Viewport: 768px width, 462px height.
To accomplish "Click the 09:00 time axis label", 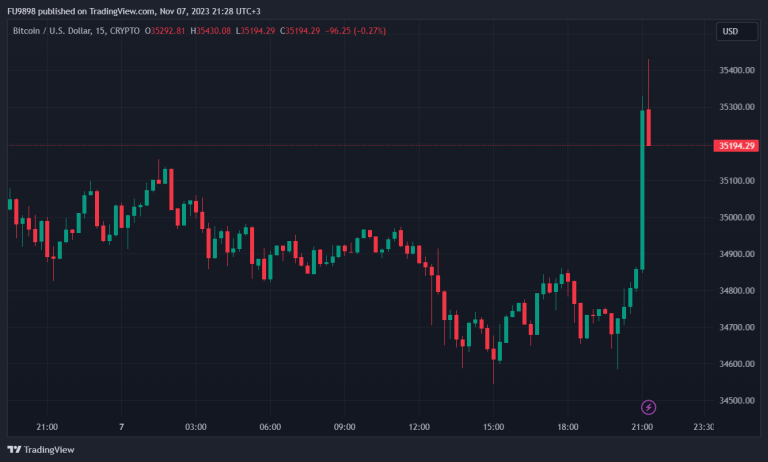I will coord(344,427).
